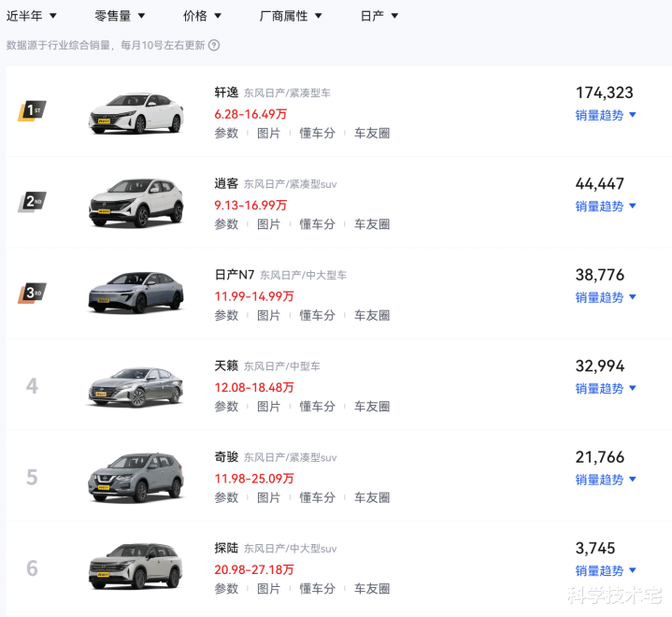The width and height of the screenshot is (672, 617).
Task: View 图片 for 逍客
Action: pyautogui.click(x=268, y=224)
